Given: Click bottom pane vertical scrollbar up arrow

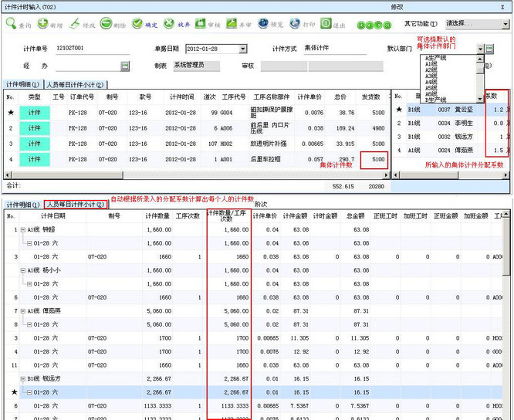Looking at the screenshot, I should [506, 214].
